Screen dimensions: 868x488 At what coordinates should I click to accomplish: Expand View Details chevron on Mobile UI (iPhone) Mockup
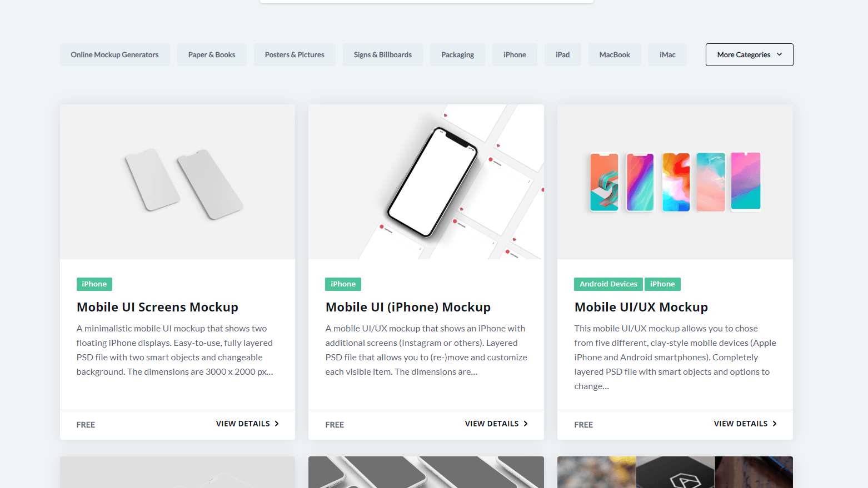click(x=525, y=423)
